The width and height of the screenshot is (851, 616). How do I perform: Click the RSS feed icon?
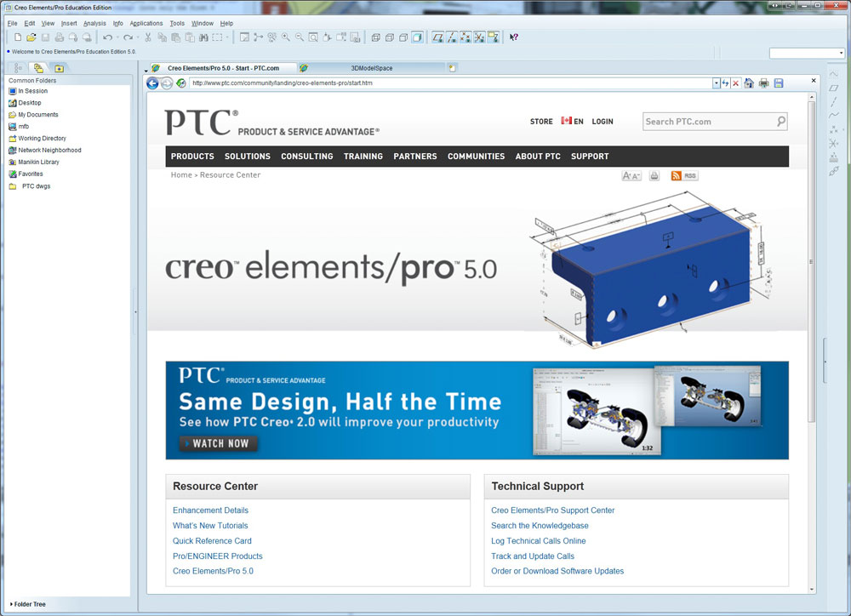click(684, 176)
